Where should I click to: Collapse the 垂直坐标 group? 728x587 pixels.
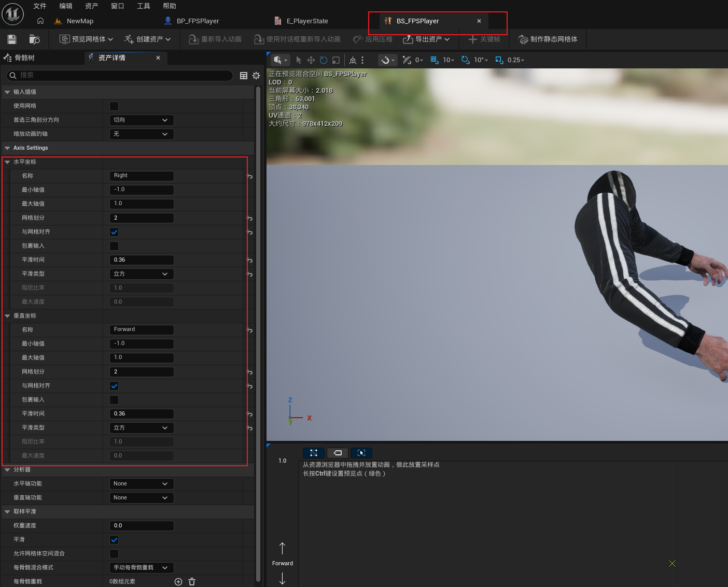(x=7, y=316)
